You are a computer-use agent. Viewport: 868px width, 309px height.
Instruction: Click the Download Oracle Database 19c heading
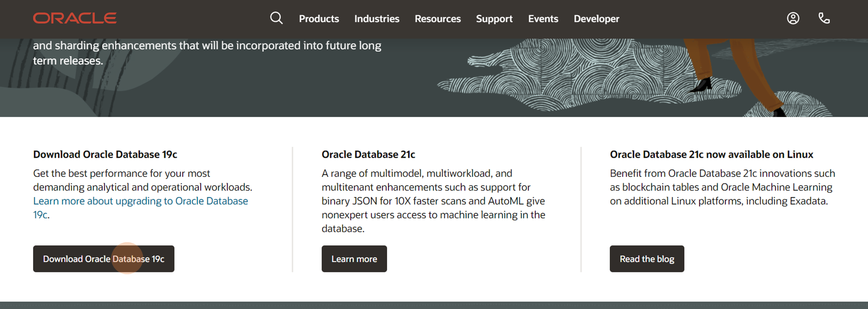point(105,154)
